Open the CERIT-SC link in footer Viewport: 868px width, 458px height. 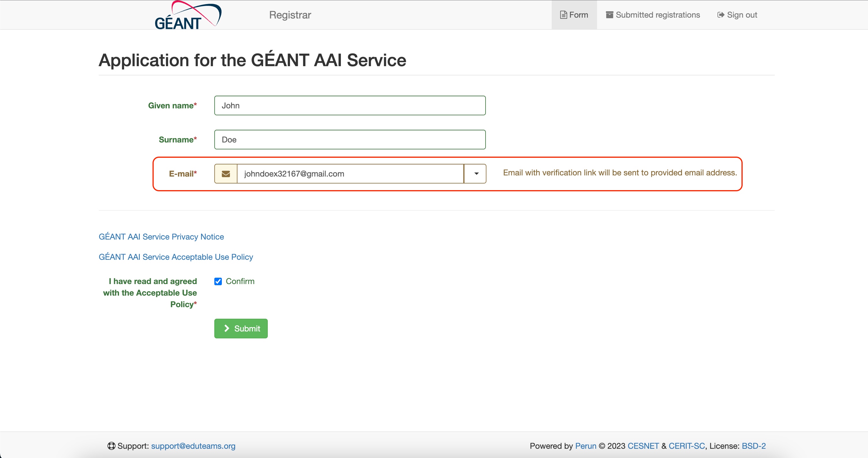tap(686, 446)
